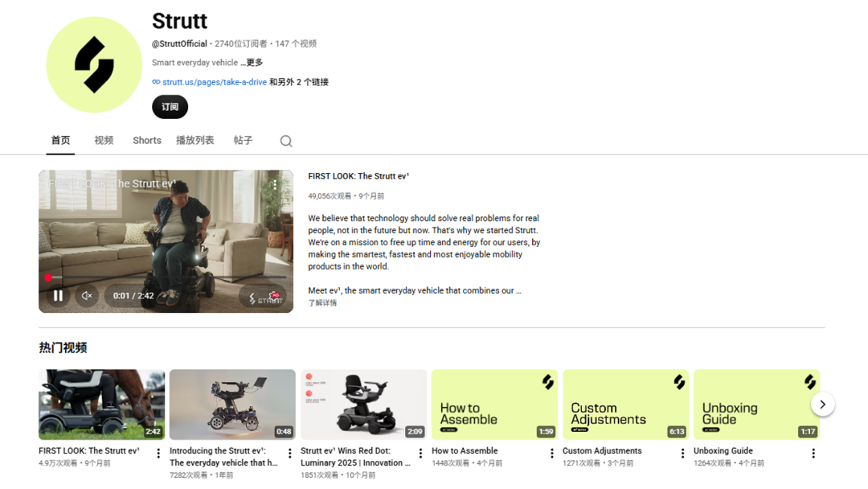Open the strutt.us take-a-drive link
The image size is (868, 489).
pyautogui.click(x=215, y=82)
